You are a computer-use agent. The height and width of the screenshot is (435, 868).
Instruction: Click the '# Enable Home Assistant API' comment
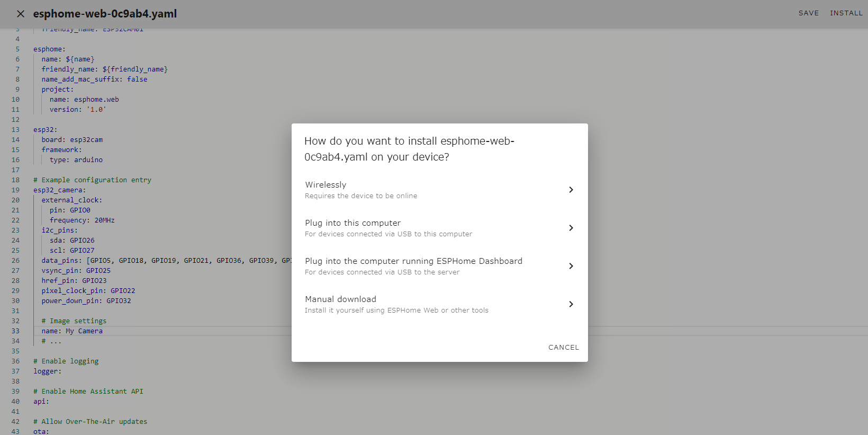(x=88, y=392)
